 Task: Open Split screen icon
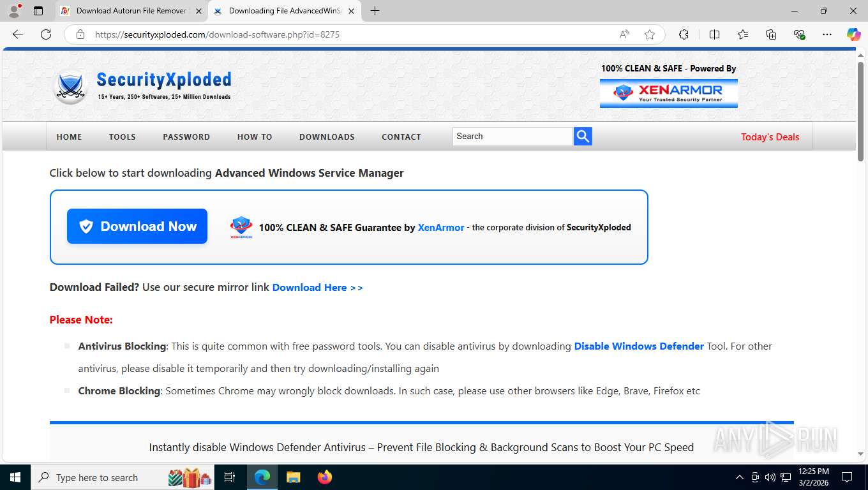(x=714, y=34)
